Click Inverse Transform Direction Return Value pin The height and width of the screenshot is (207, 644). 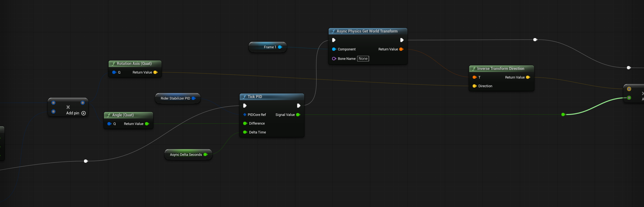tap(528, 77)
